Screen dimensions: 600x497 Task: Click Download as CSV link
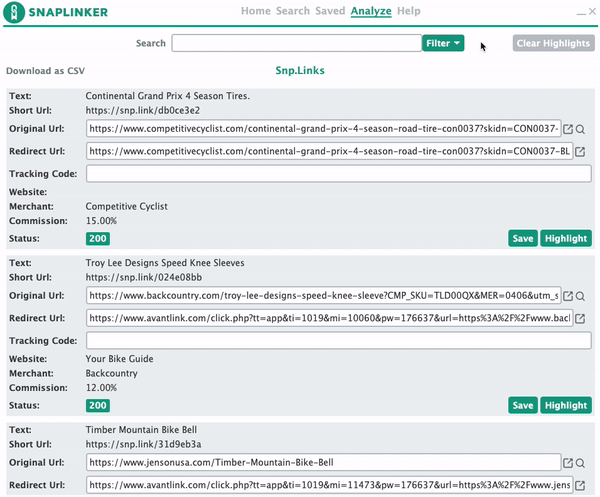(x=46, y=71)
